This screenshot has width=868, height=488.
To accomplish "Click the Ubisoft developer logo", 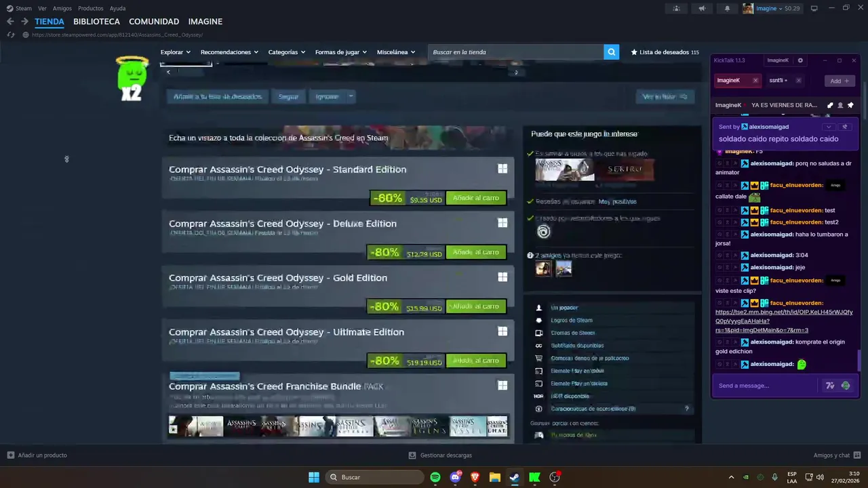I will (x=543, y=232).
